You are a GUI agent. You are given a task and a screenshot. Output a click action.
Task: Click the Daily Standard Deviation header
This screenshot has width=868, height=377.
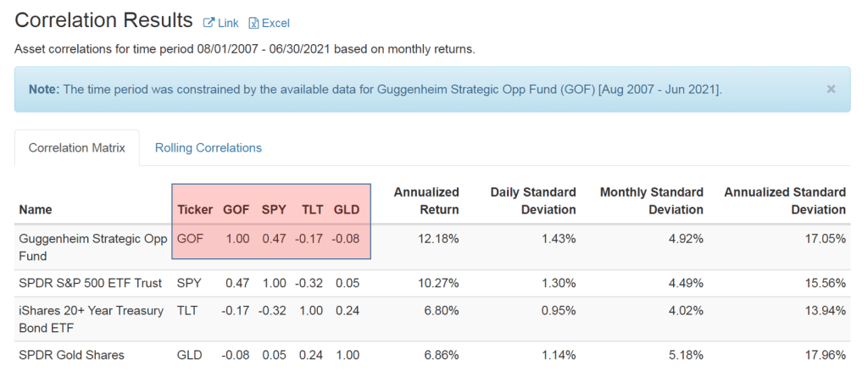(533, 201)
